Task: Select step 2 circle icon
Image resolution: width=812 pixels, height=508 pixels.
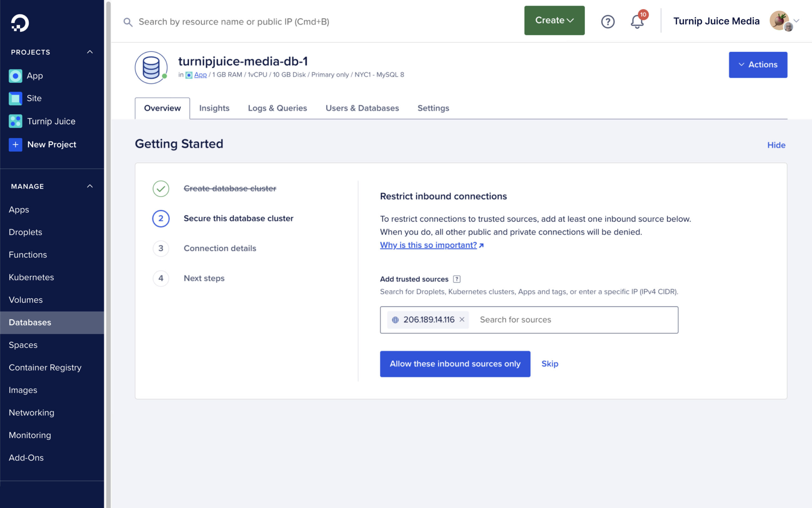Action: (x=161, y=218)
